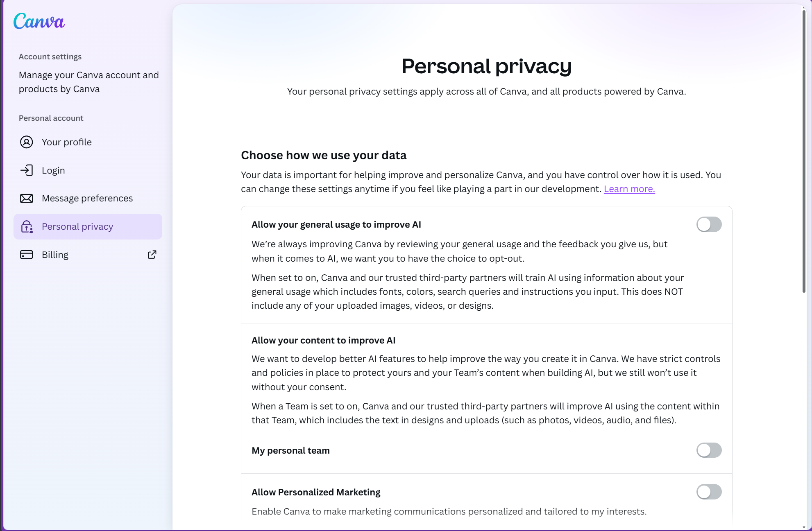The height and width of the screenshot is (531, 812).
Task: Click the Your profile person icon
Action: pos(27,142)
